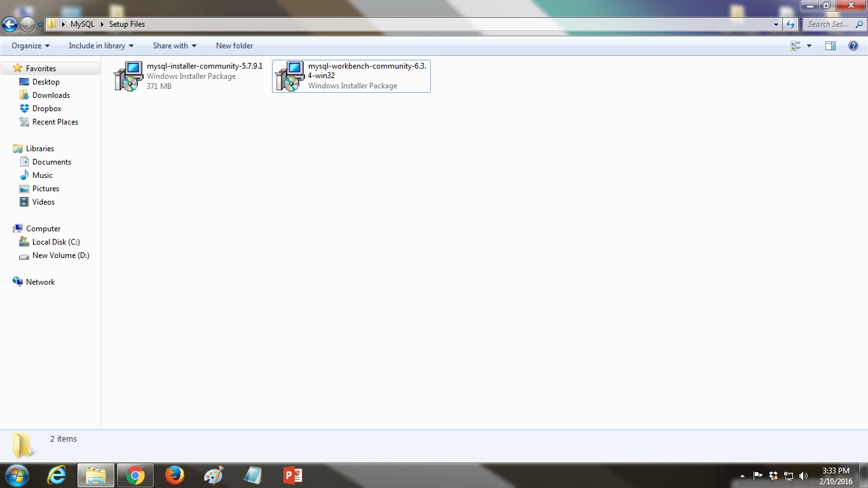Select the mysql-workbench-community-6.3.4-win32 file name

pyautogui.click(x=367, y=71)
